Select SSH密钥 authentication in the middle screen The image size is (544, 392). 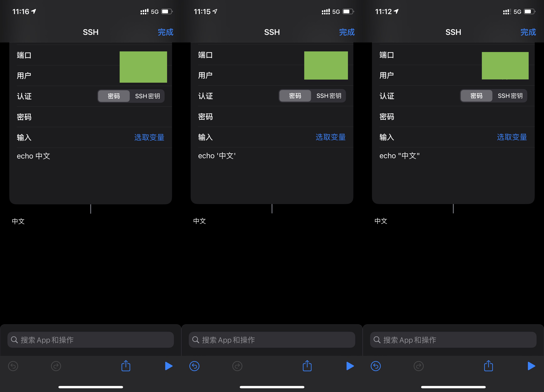point(329,96)
